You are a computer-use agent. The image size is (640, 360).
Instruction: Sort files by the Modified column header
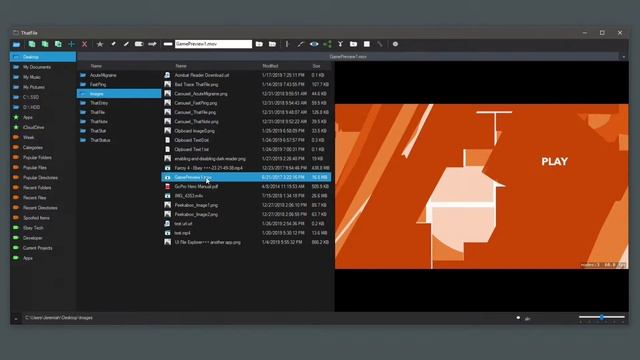[270, 66]
